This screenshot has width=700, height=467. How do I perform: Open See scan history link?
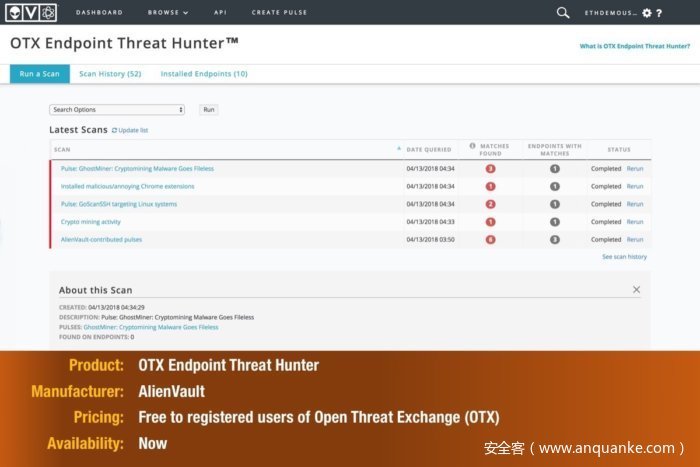point(623,257)
